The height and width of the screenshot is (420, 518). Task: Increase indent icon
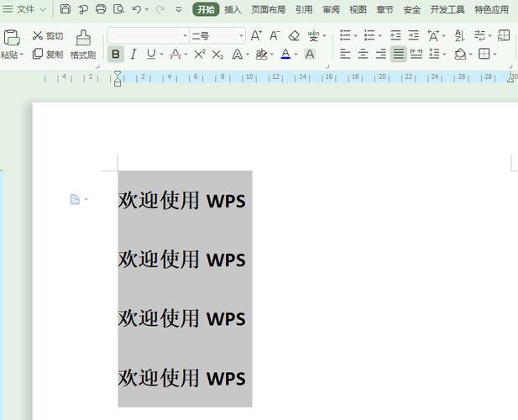coord(413,35)
